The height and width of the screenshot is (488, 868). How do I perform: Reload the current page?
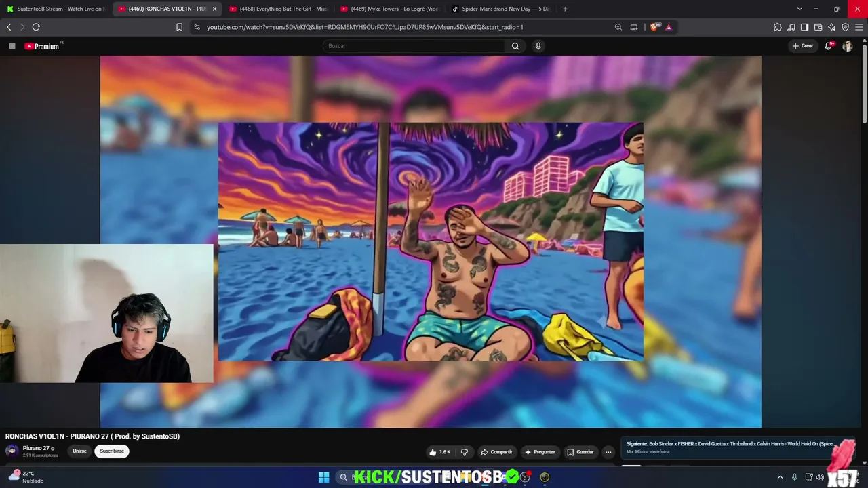36,27
